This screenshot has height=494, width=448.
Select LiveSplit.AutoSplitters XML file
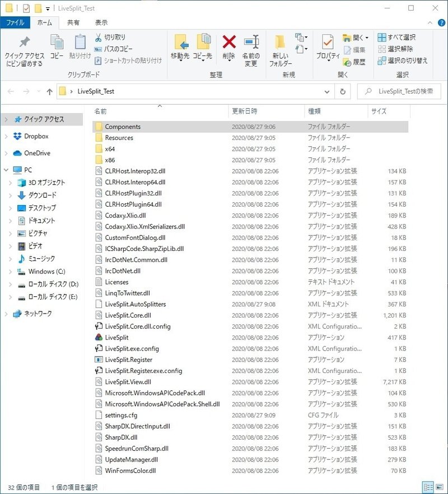coord(250,304)
